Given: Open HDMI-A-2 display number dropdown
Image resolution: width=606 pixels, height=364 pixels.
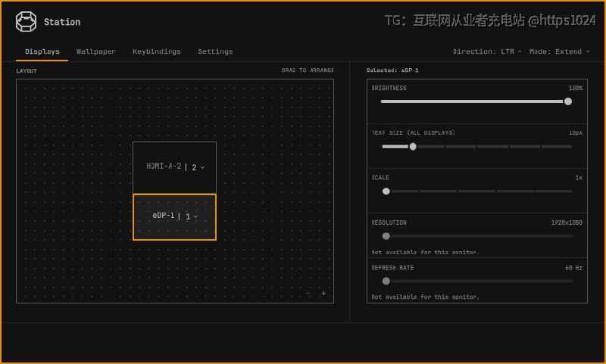Looking at the screenshot, I should (198, 167).
